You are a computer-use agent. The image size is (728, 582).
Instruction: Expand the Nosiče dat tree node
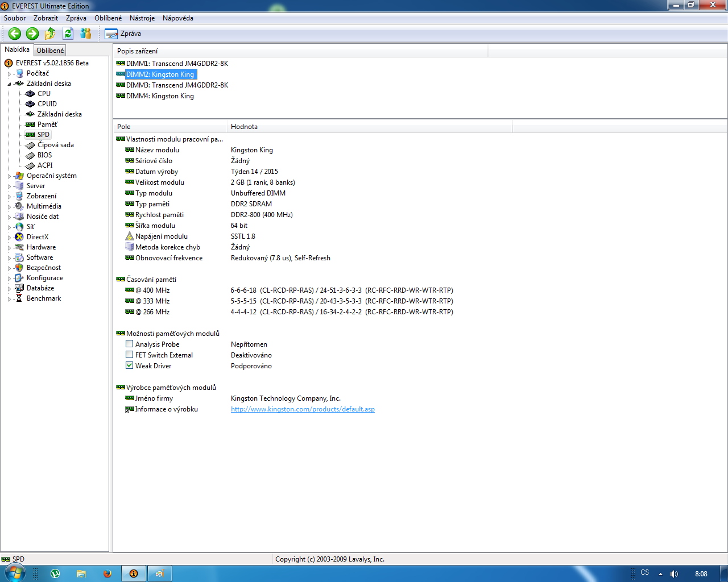(x=10, y=217)
